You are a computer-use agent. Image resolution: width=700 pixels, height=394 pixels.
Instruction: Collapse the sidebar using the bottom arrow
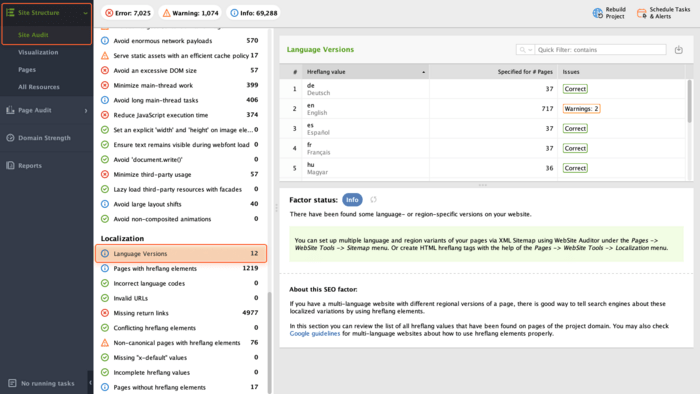(x=90, y=383)
